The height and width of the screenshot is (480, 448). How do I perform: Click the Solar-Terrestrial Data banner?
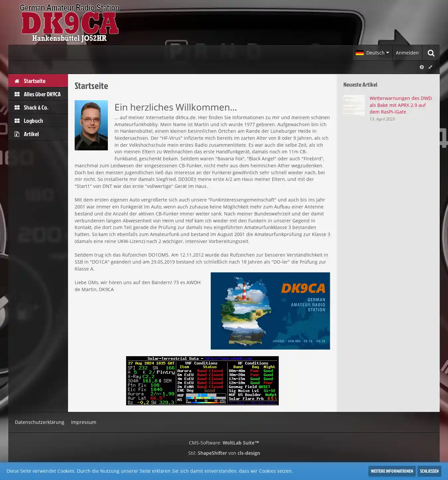pyautogui.click(x=202, y=381)
